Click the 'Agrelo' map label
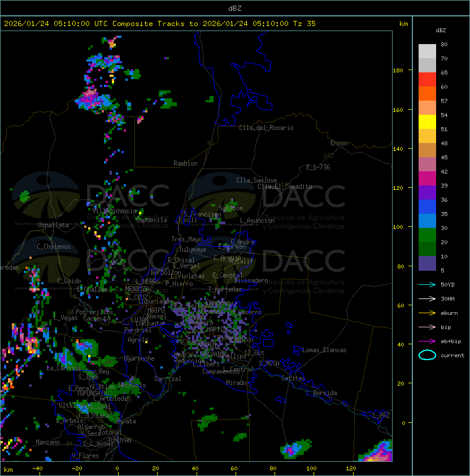The width and height of the screenshot is (470, 476). coord(138,340)
